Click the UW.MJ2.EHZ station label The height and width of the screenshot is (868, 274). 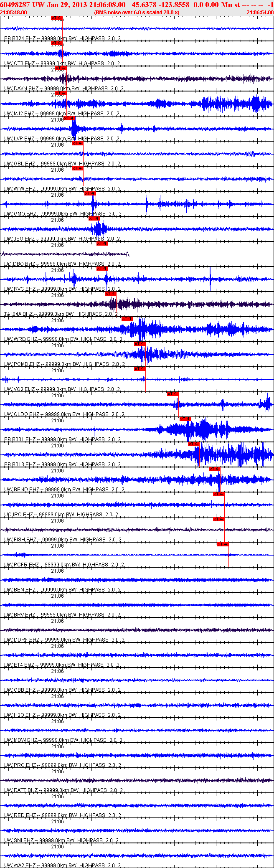[19, 114]
